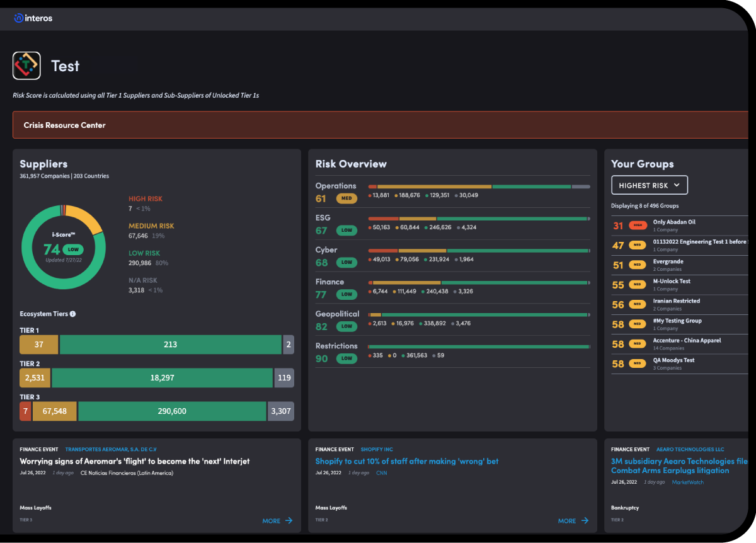Select the Tier 2 segment showing 18,297
This screenshot has width=756, height=543.
coord(163,378)
